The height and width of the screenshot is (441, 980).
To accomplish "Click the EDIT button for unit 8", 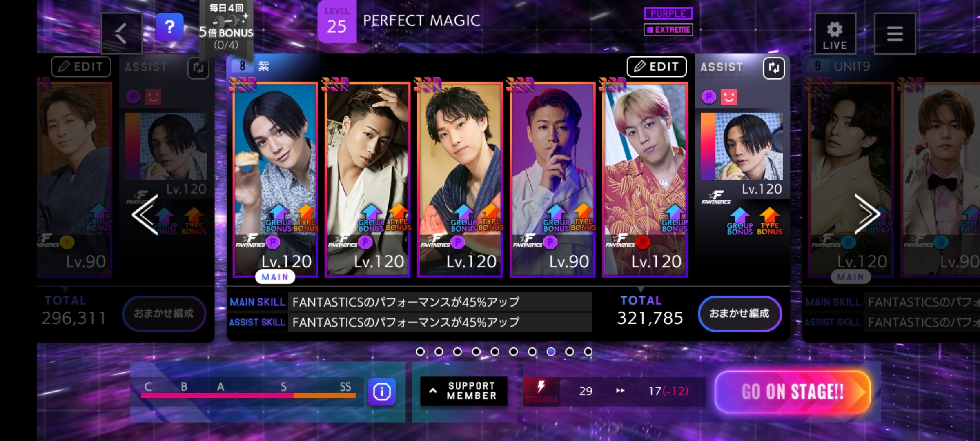I will click(657, 67).
